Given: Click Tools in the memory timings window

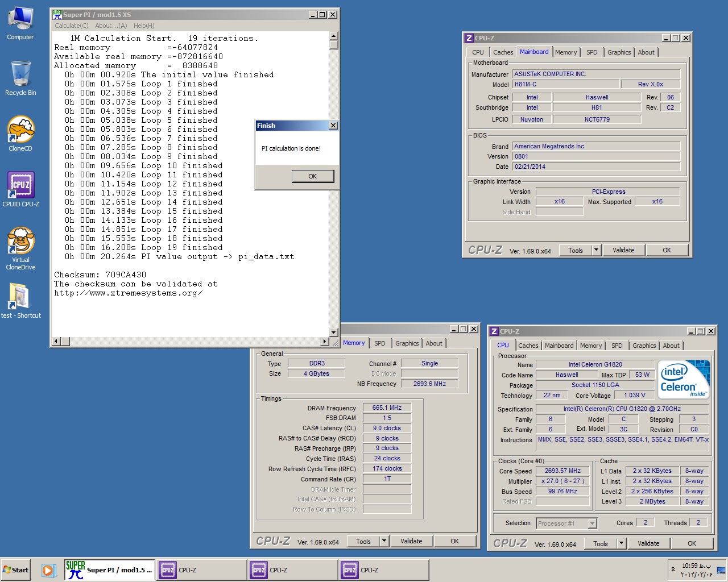Looking at the screenshot, I should 363,541.
